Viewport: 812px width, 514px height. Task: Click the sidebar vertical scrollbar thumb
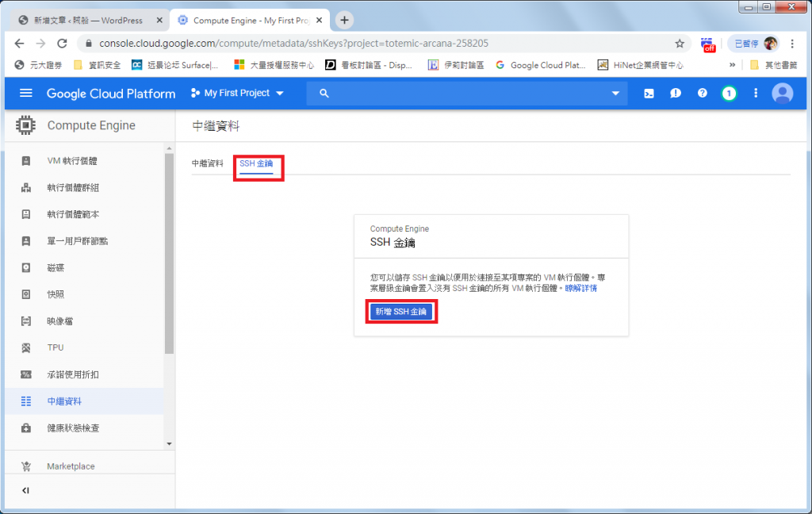pos(169,254)
